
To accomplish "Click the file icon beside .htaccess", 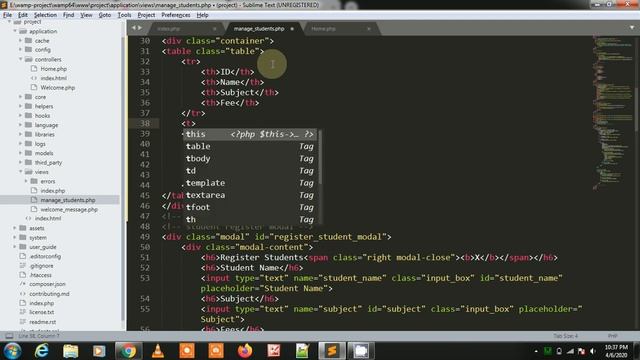I will [22, 276].
